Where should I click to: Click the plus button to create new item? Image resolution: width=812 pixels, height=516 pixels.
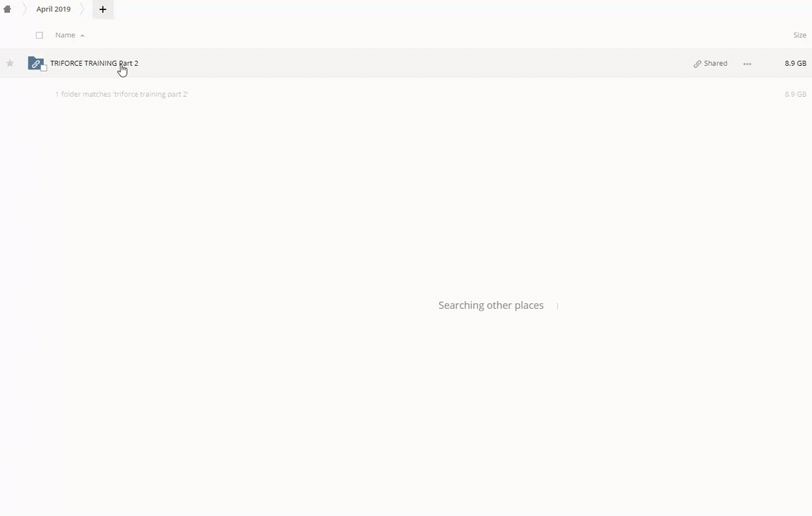(x=103, y=9)
